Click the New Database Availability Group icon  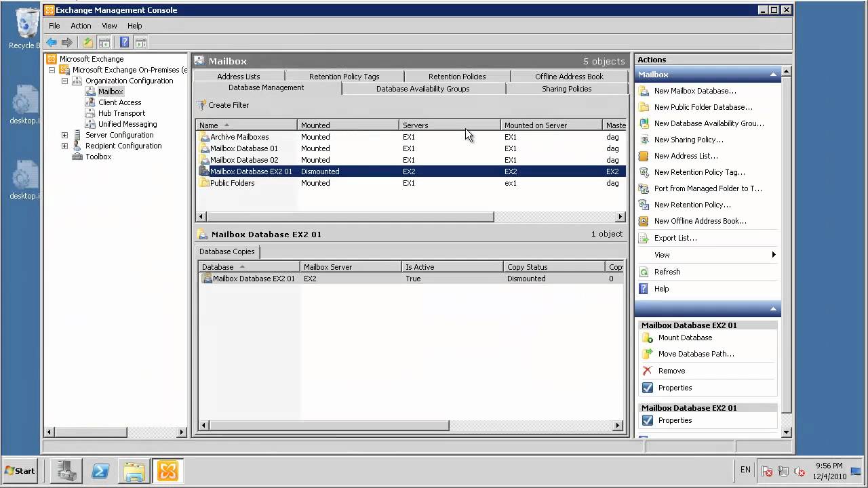644,123
